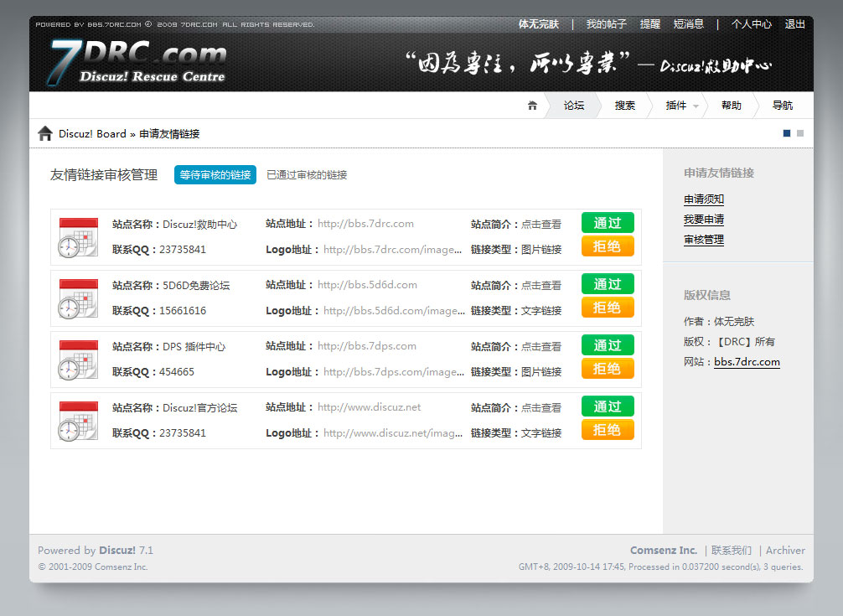Click the house icon beside Discuz! Board breadcrumb

pos(45,133)
